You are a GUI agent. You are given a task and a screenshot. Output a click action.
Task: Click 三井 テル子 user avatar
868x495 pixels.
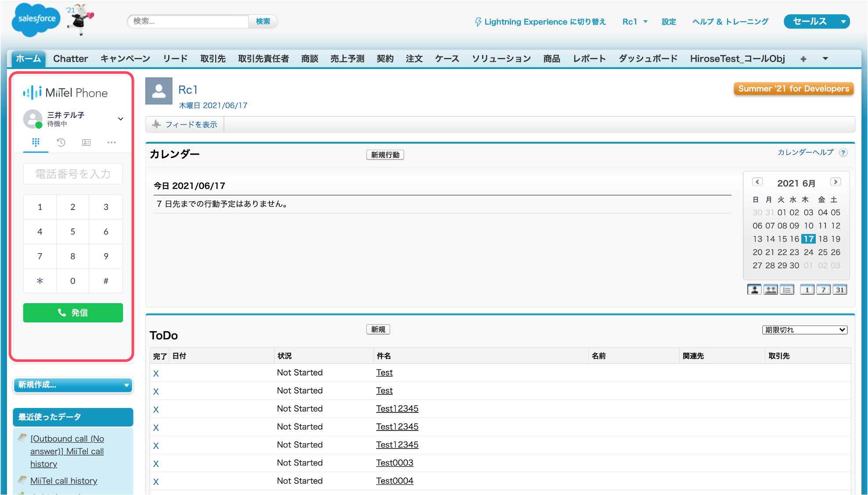[x=33, y=119]
